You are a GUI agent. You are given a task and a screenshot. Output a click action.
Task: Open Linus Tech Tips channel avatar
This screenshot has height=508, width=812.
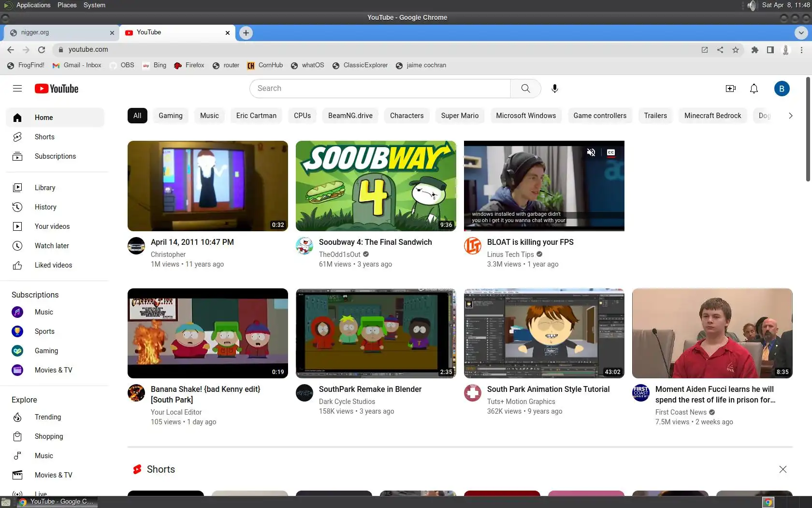coord(473,246)
